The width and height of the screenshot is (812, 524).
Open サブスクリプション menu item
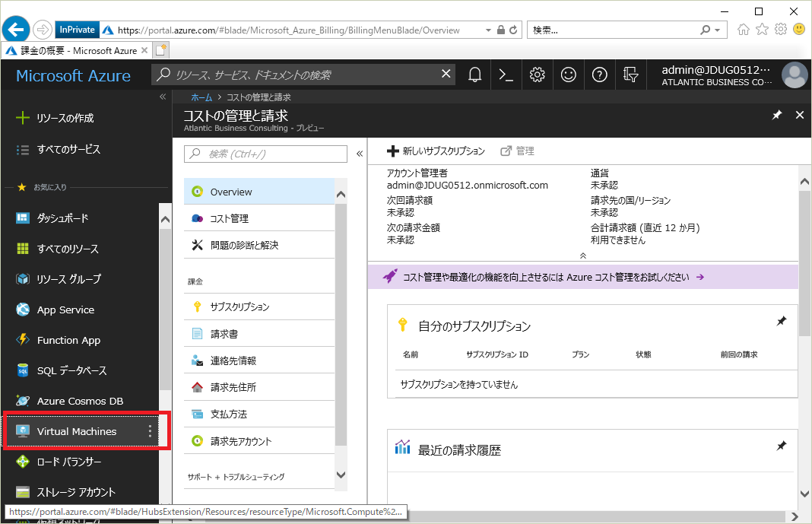259,306
